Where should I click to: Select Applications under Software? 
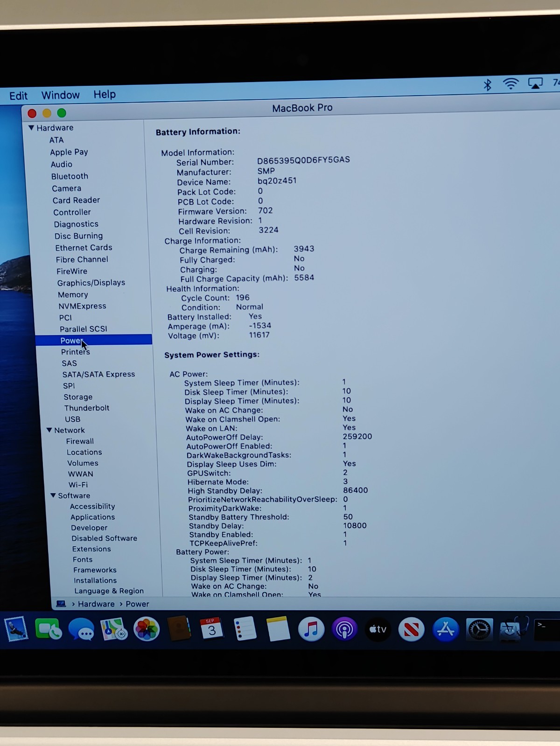point(92,517)
